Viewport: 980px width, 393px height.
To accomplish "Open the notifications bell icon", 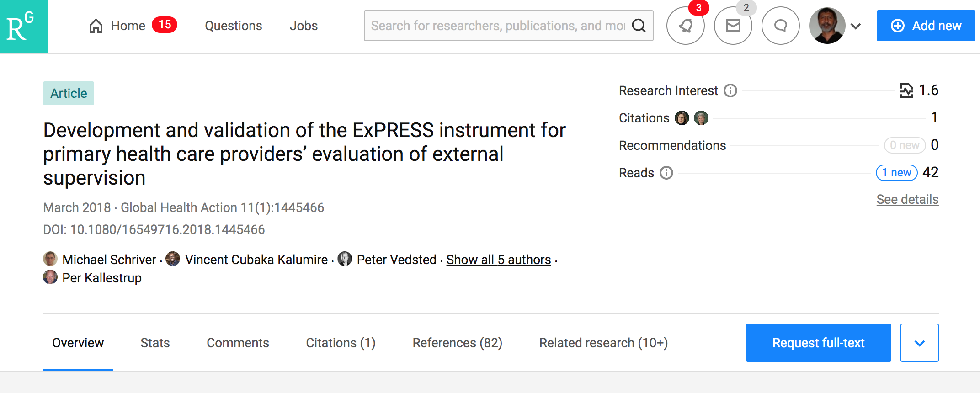I will pos(685,26).
